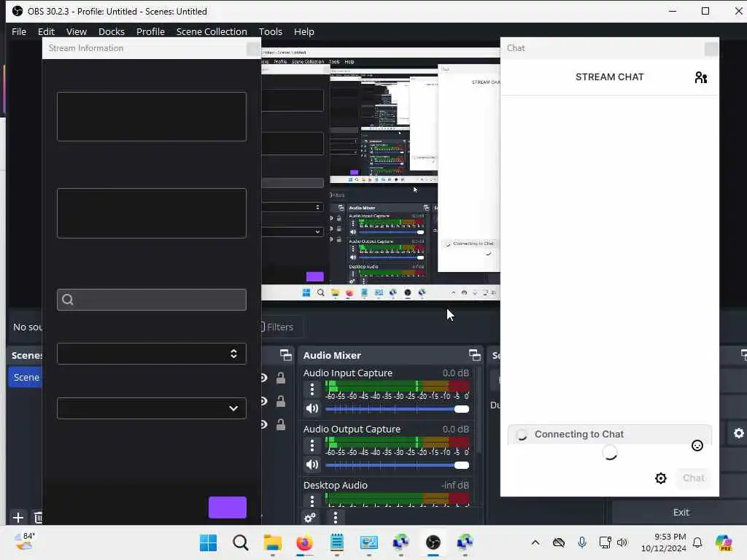Click the STREAM CHAT heading
The height and width of the screenshot is (560, 747).
(x=609, y=77)
